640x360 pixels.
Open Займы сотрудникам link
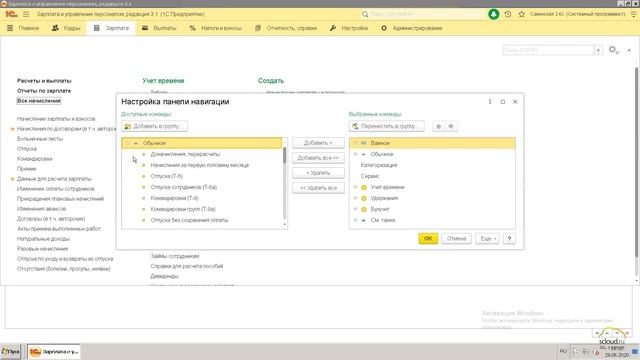175,256
